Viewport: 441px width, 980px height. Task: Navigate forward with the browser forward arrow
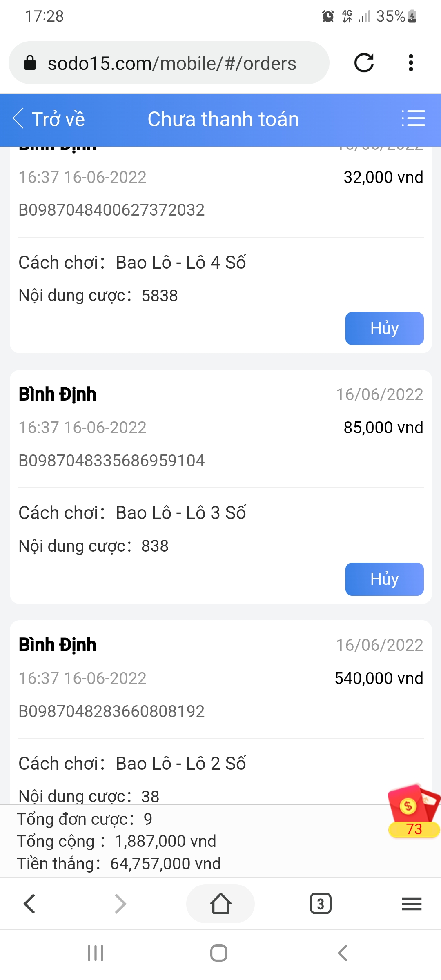120,904
